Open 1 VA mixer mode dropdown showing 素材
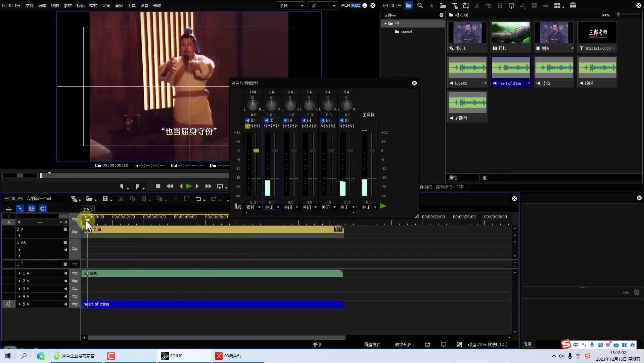 pyautogui.click(x=254, y=207)
